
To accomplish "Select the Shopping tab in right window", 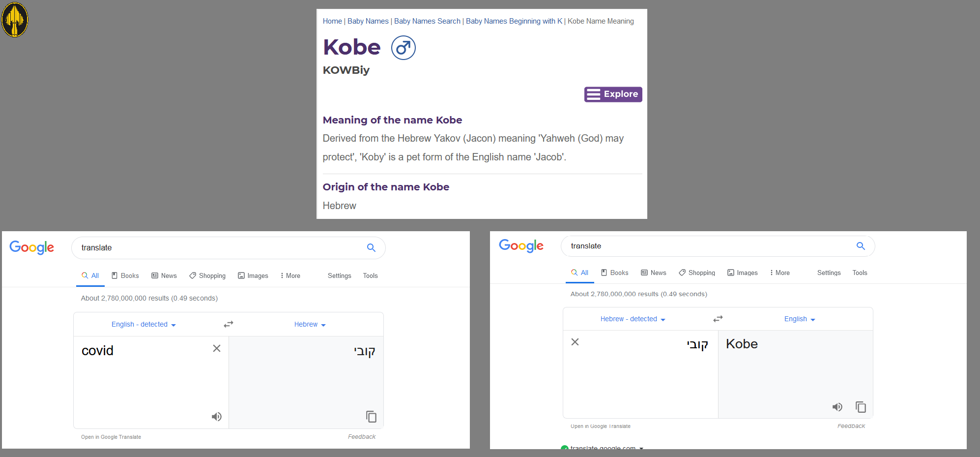I will [x=697, y=273].
